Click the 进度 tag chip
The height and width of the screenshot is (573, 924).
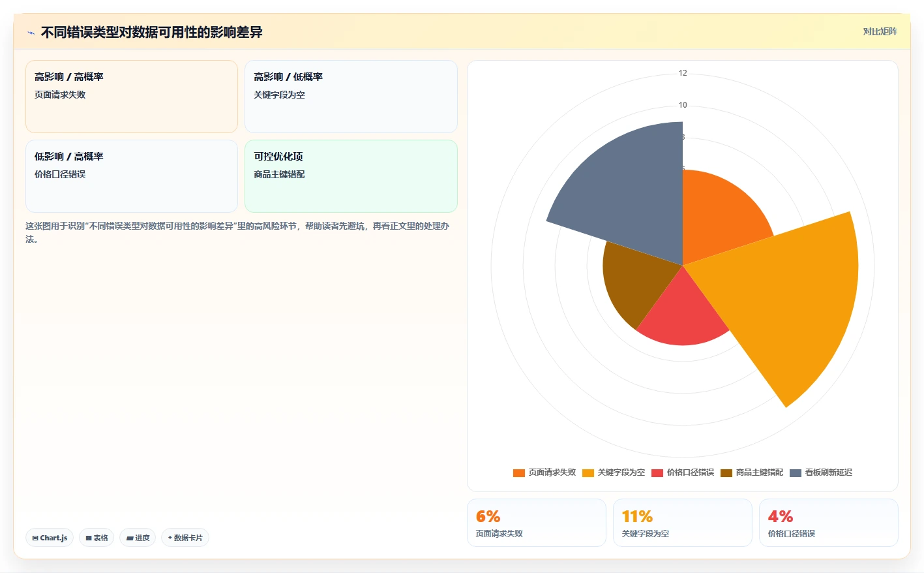(138, 538)
